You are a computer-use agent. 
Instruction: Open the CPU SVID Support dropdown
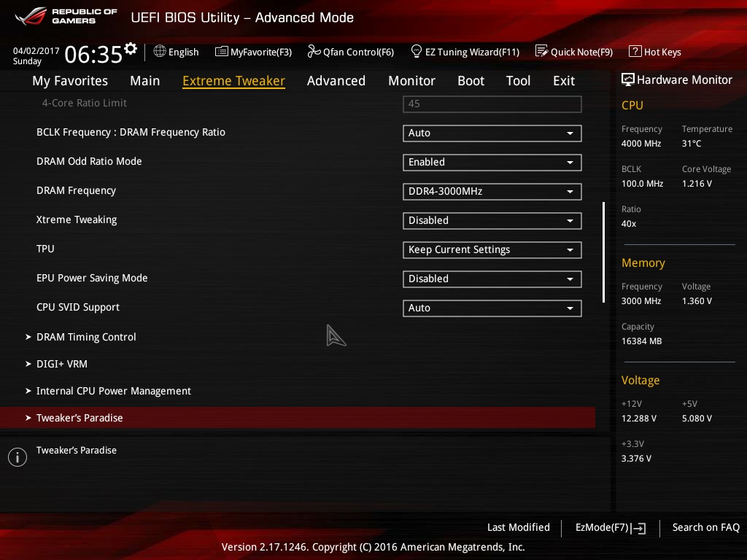tap(492, 308)
